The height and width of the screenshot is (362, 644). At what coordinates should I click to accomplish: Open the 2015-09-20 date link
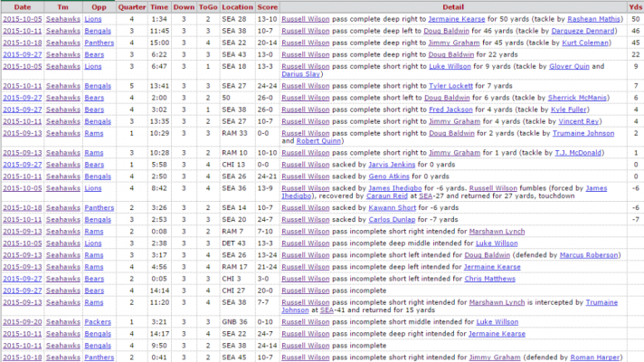click(x=23, y=322)
